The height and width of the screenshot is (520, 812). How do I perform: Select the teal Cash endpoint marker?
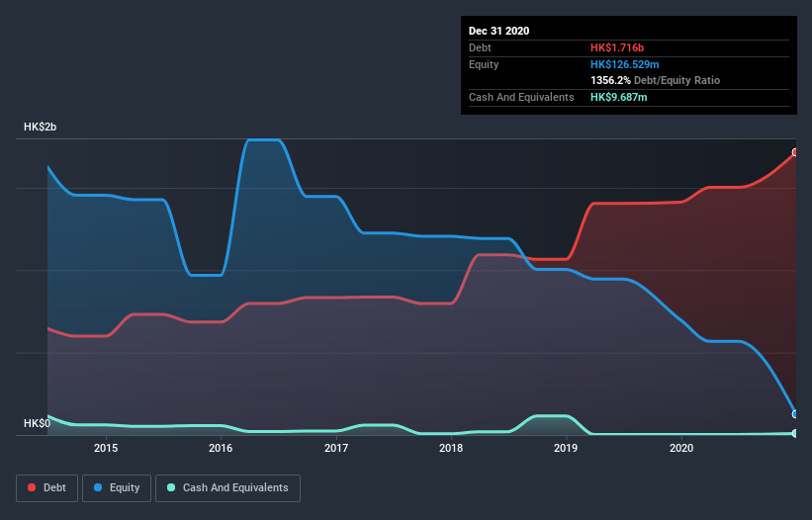coord(795,433)
